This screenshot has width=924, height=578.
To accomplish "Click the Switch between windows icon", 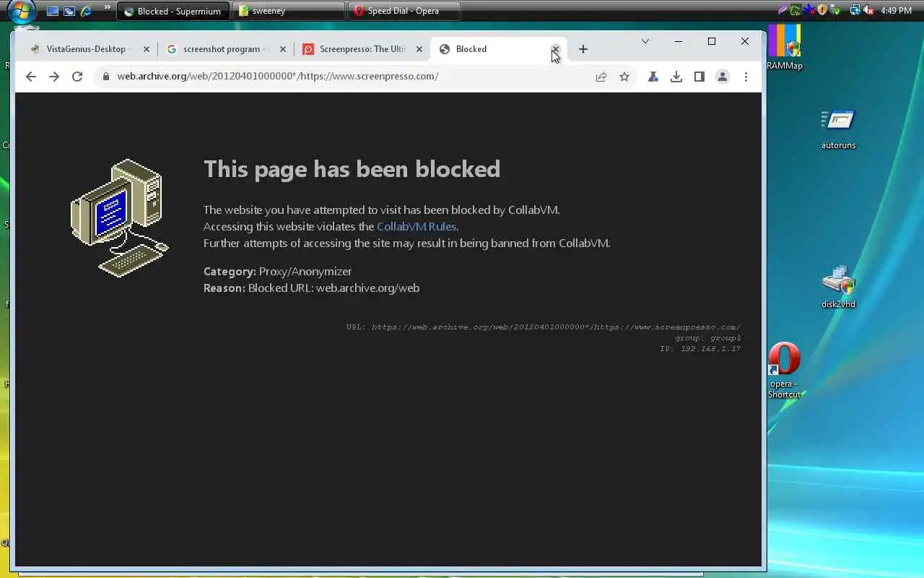I will 69,11.
